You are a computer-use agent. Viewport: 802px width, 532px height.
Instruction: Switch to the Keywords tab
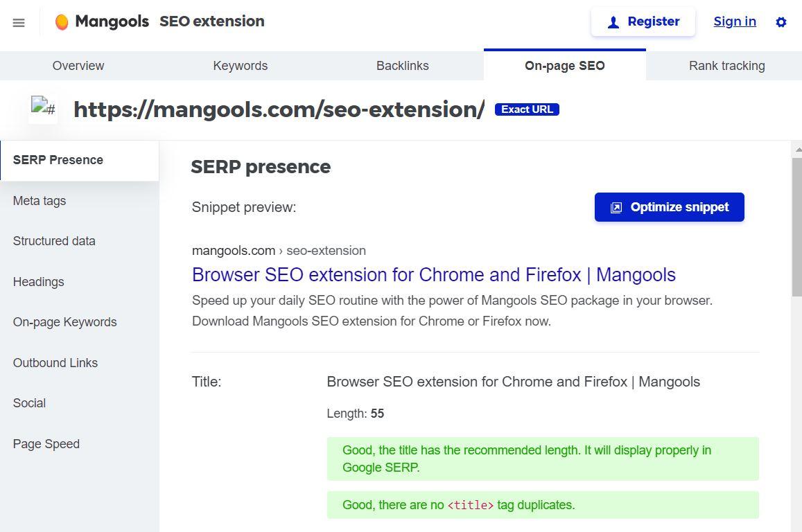pyautogui.click(x=241, y=65)
